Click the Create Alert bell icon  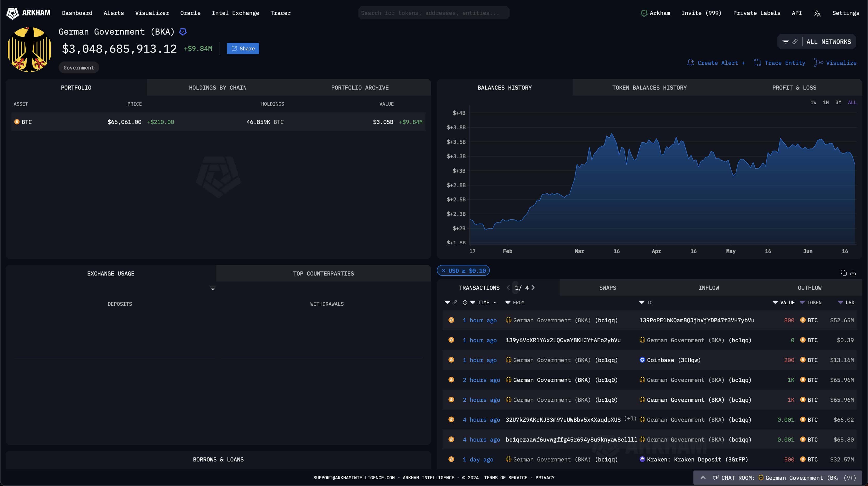[691, 63]
